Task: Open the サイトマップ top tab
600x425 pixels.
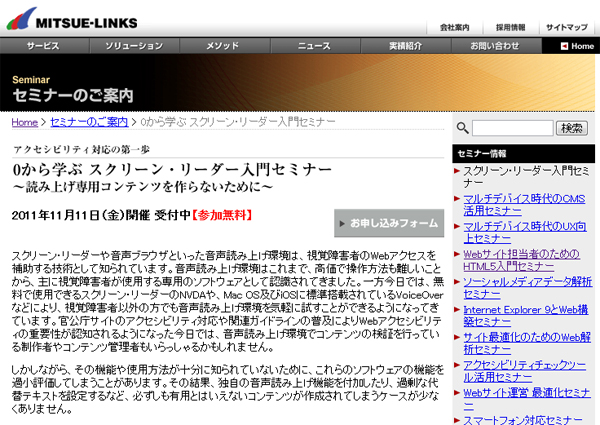Action: [566, 27]
